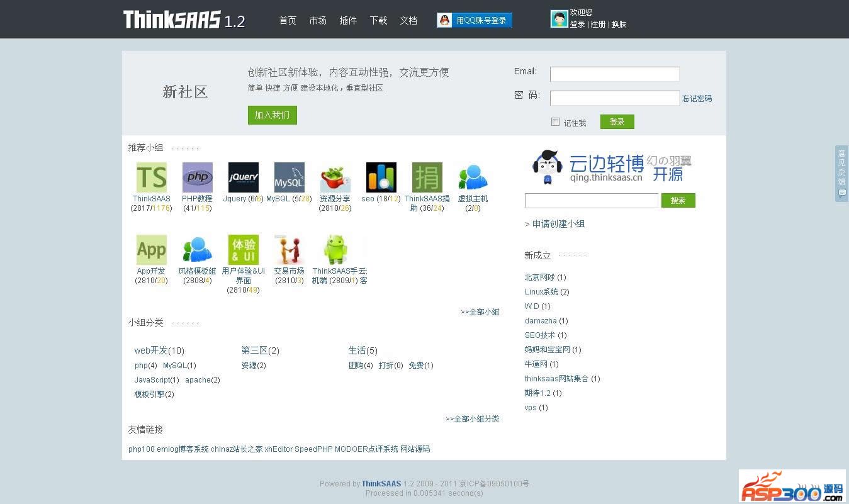Screen dimensions: 849x504
Task: Open the ThinkSAAS捐助 group icon
Action: pyautogui.click(x=427, y=177)
